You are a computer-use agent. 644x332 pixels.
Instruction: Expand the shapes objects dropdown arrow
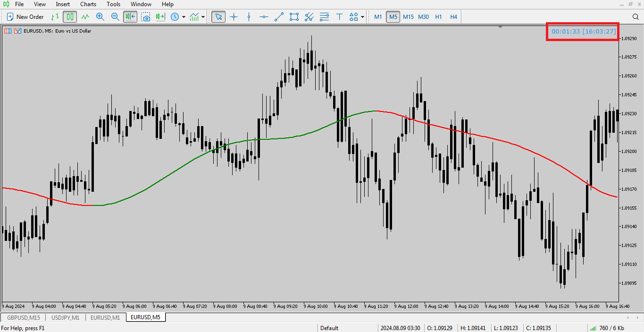tap(362, 17)
